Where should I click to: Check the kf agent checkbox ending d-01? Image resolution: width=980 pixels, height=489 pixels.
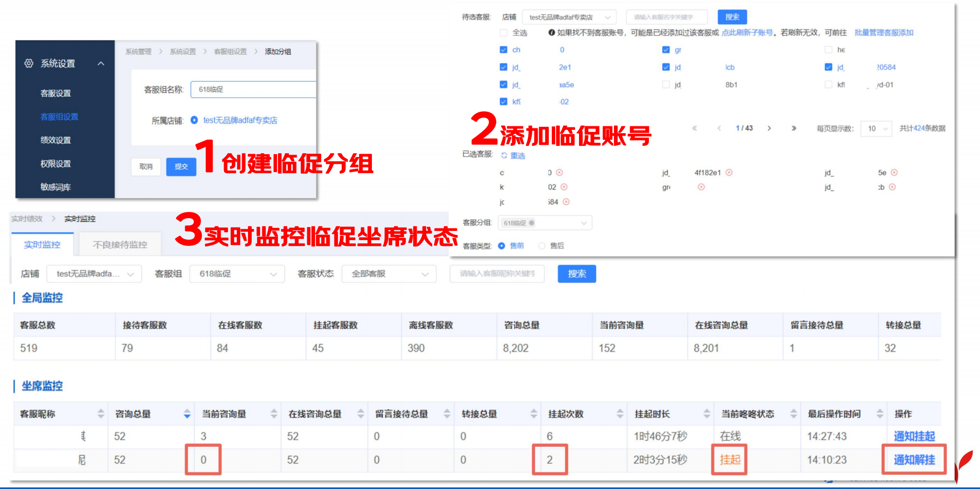(828, 85)
